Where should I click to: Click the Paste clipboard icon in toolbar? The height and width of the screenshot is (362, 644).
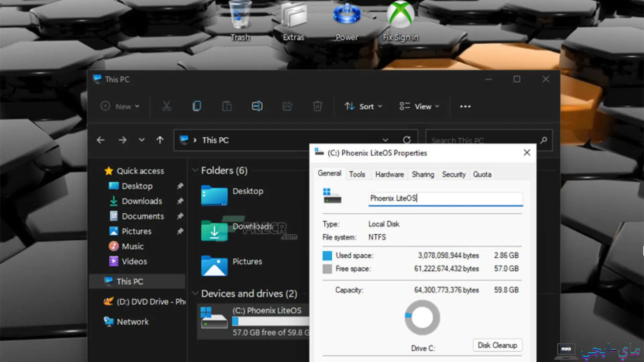click(227, 106)
